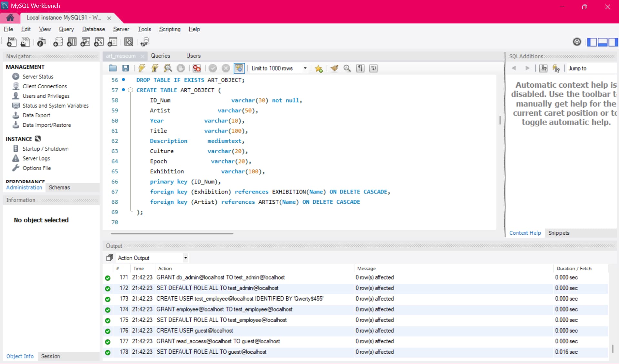Execute the script with lightning bolt icon

tap(142, 68)
